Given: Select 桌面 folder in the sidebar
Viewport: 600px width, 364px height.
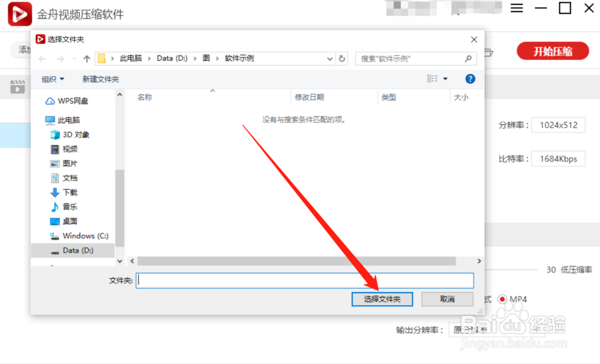Looking at the screenshot, I should pos(64,221).
